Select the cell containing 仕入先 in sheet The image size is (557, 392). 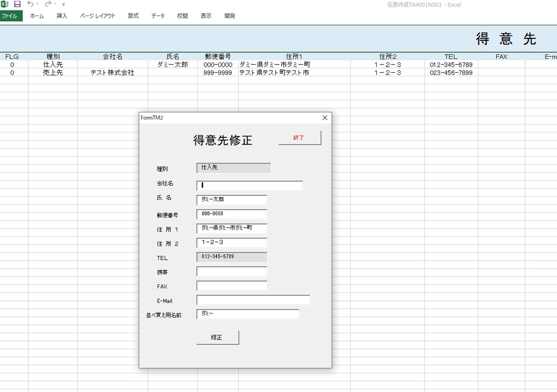[x=53, y=65]
